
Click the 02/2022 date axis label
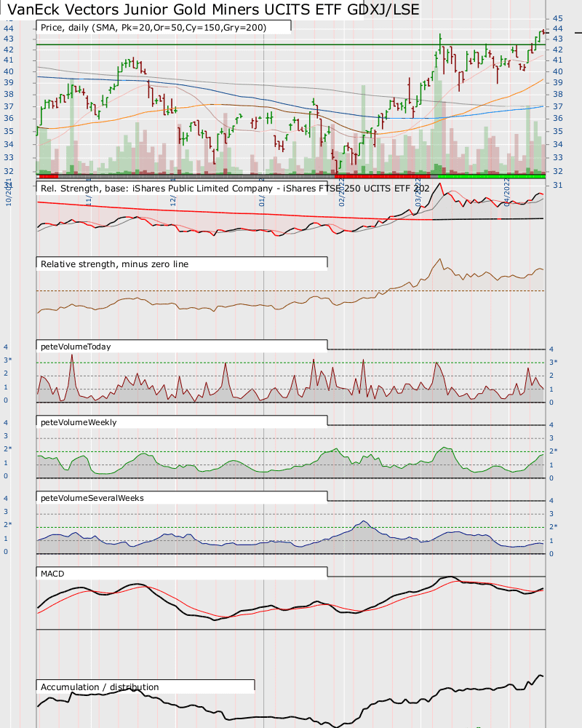tap(342, 191)
